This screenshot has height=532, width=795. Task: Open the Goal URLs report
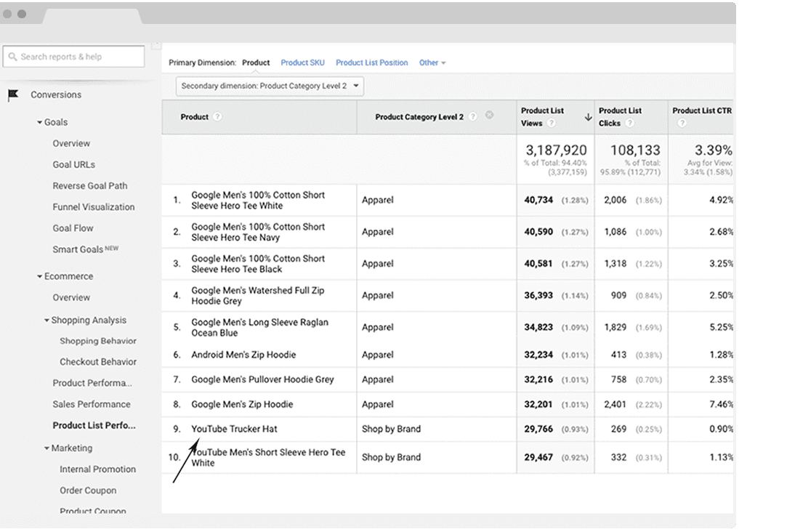coord(74,164)
